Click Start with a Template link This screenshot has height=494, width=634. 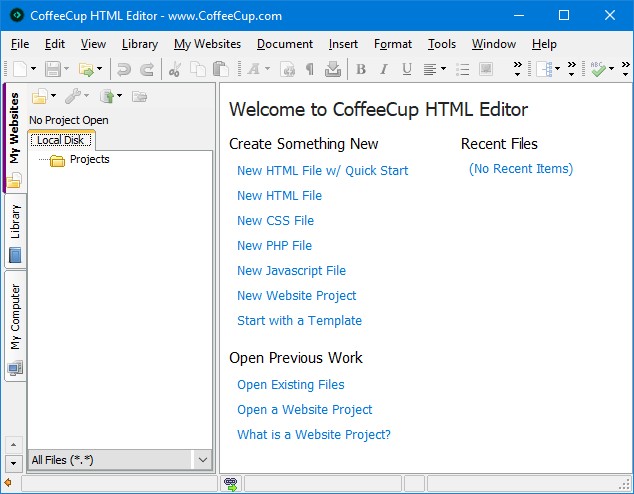tap(299, 321)
